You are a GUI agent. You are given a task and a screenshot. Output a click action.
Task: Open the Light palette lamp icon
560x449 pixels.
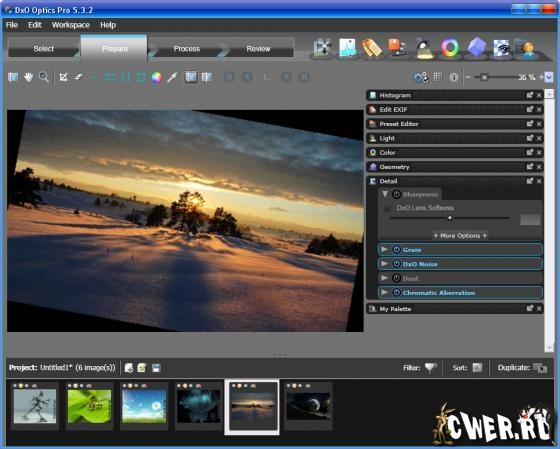[x=424, y=48]
